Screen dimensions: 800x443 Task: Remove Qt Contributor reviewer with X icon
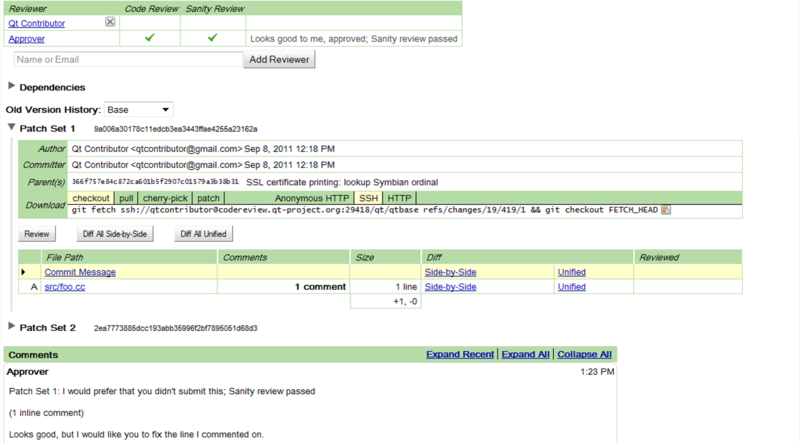click(x=110, y=22)
